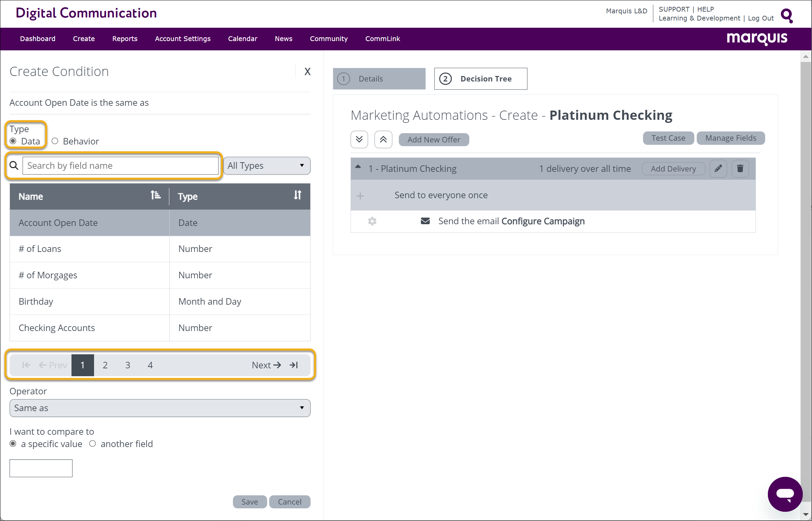This screenshot has width=812, height=521.
Task: Click the HELP link
Action: point(706,9)
